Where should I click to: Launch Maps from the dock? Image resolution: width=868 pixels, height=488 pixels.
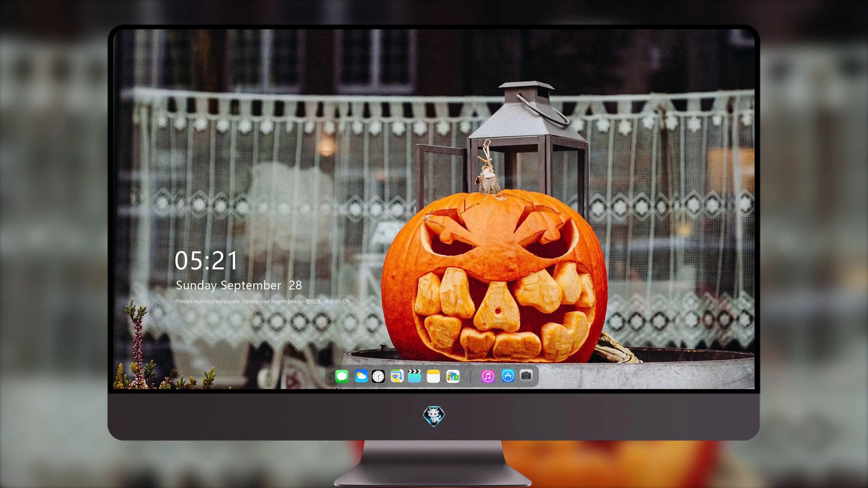[x=397, y=376]
